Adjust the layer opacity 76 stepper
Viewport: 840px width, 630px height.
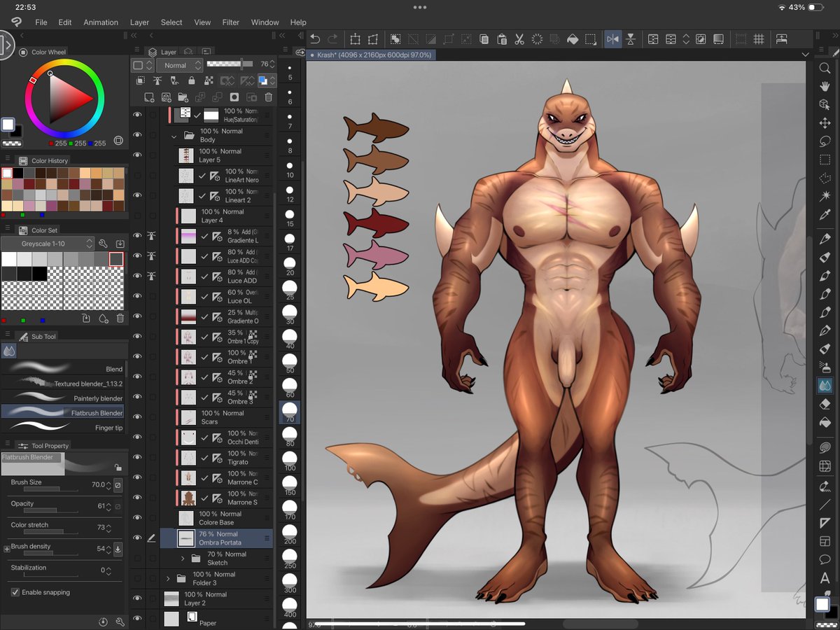pos(274,64)
